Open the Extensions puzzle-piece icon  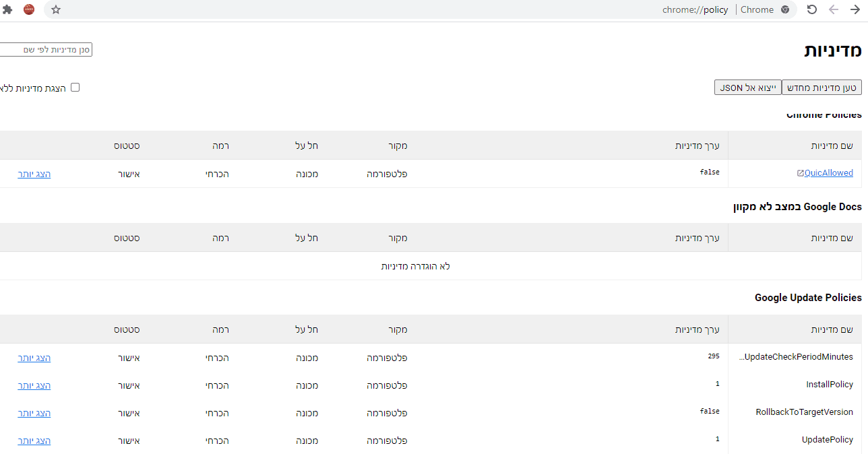(8, 9)
